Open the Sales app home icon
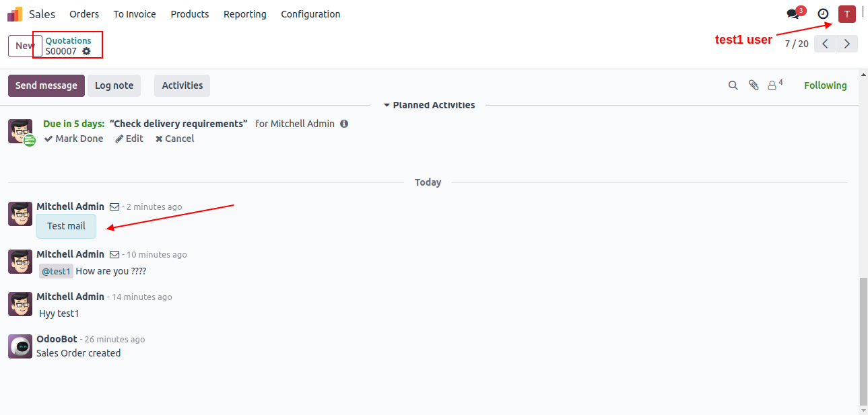 15,14
